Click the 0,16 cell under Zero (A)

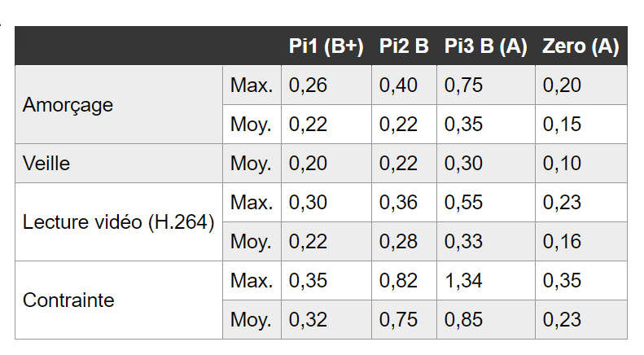(562, 242)
